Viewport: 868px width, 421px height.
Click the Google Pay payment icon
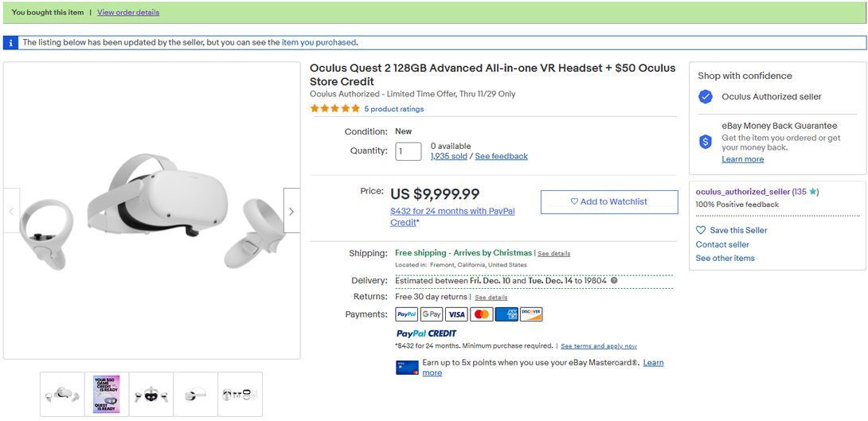(x=432, y=314)
